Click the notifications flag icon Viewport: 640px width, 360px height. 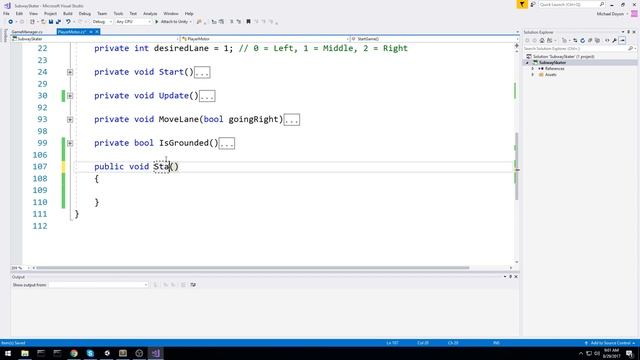pos(522,4)
